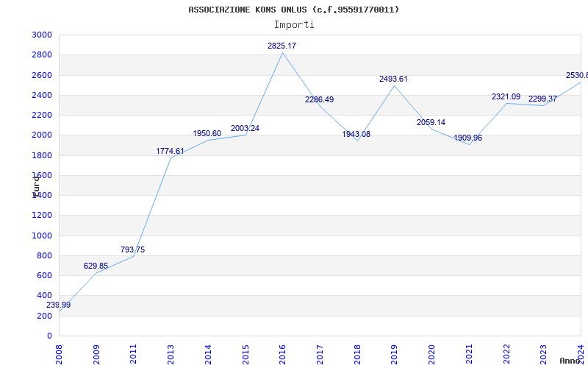Viewport: 588px width, 368px height.
Task: Click the x-axis year 2021
Action: 469,355
